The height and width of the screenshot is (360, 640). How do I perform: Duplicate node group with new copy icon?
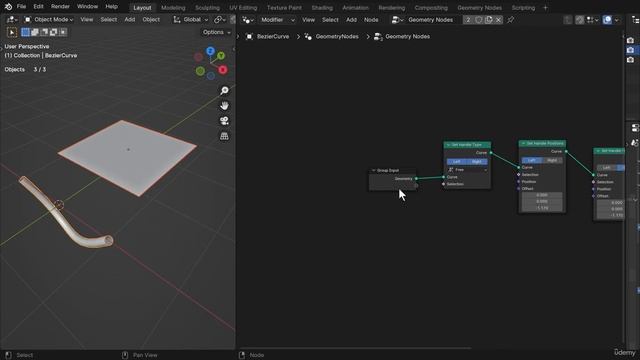489,20
